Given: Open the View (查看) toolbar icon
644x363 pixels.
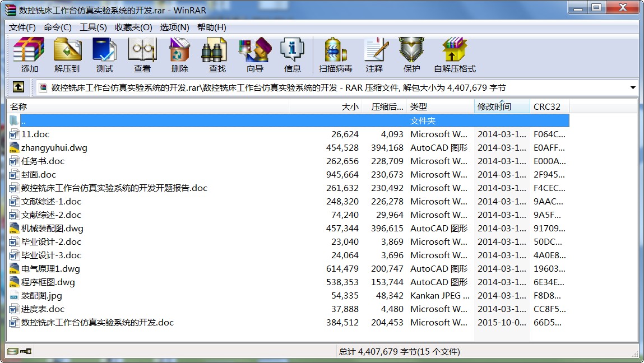Looking at the screenshot, I should pyautogui.click(x=142, y=55).
